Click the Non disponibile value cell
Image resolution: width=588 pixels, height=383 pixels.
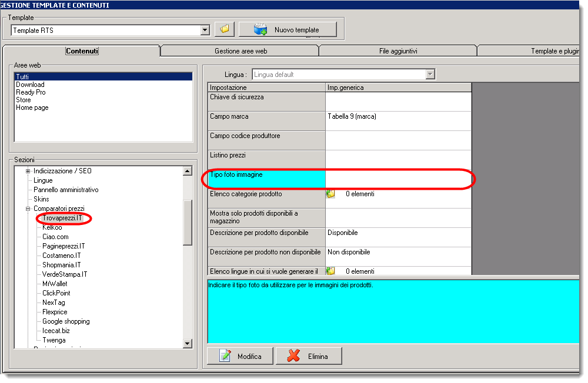[x=398, y=257]
